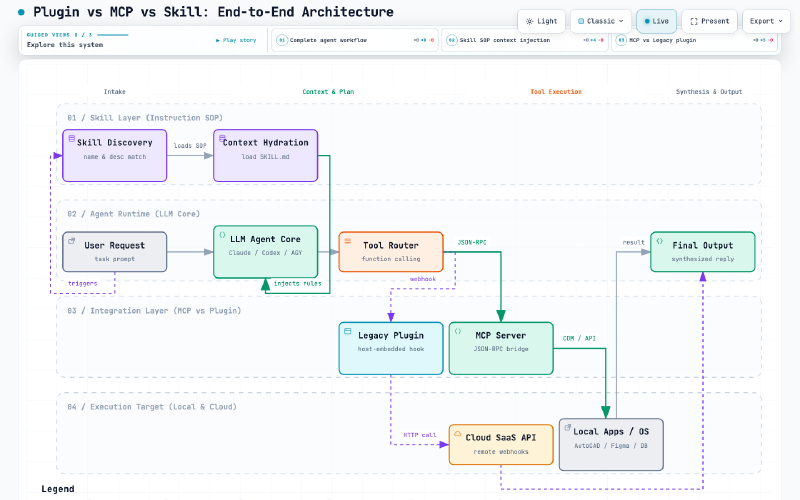Click the 02 number badge in guided views

coord(452,40)
